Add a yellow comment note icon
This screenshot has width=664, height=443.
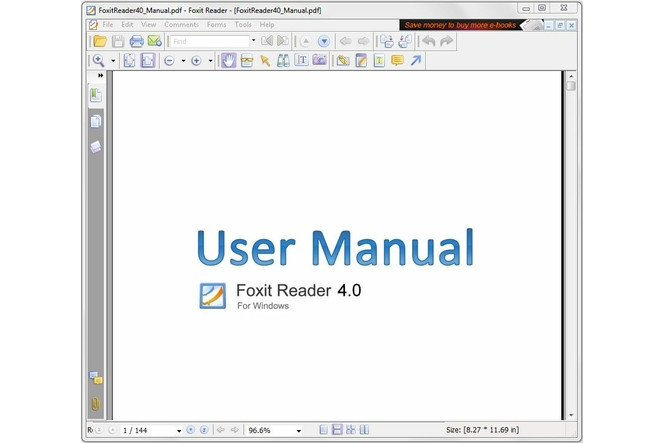[397, 61]
